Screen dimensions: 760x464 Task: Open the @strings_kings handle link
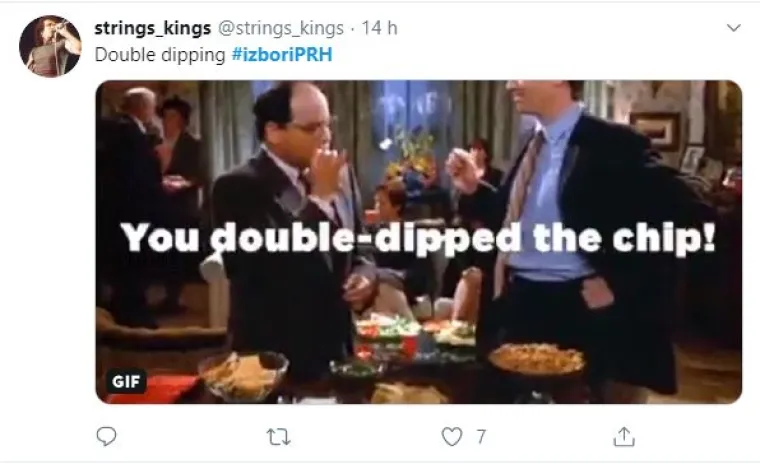pyautogui.click(x=281, y=28)
